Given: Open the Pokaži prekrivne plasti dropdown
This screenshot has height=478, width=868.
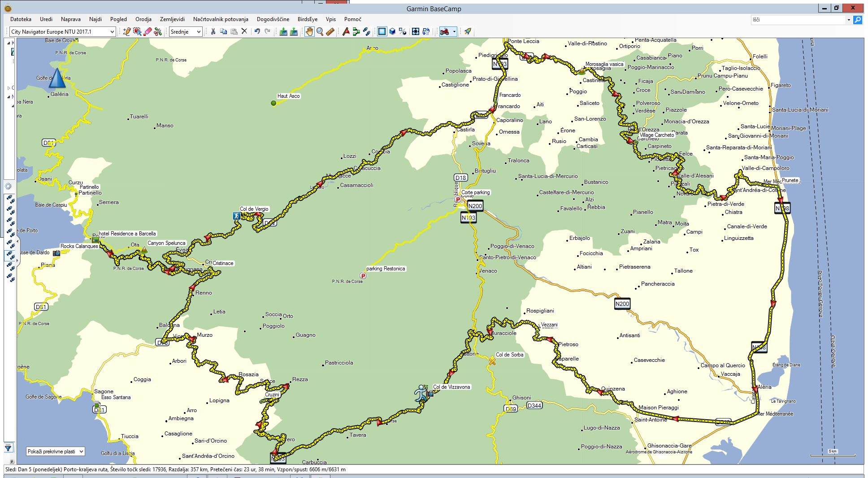Looking at the screenshot, I should coord(55,452).
